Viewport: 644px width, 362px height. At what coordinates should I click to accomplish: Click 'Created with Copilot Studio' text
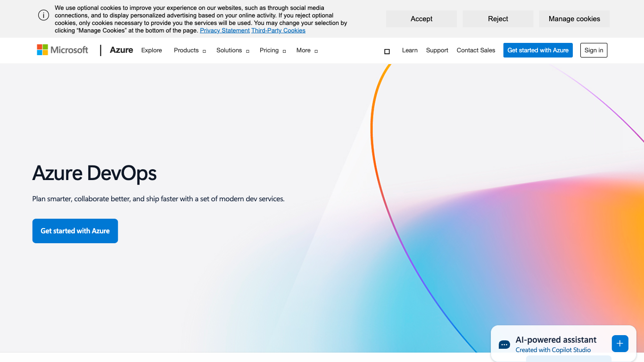pos(553,350)
